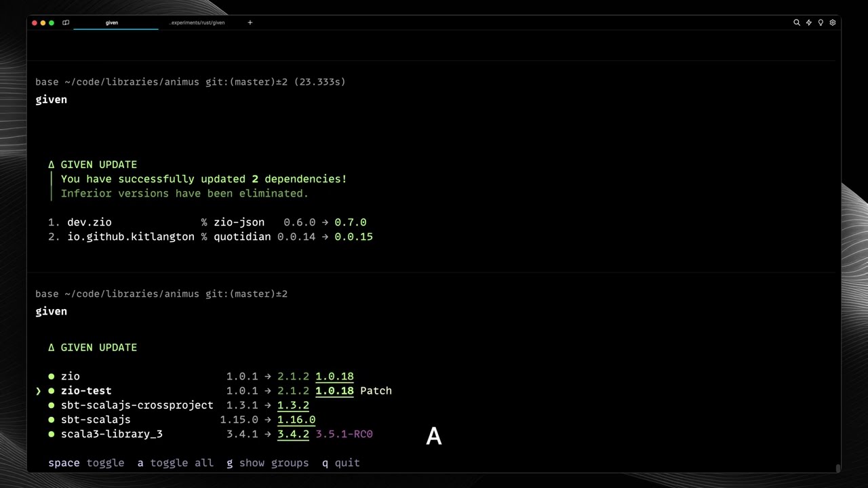Toggle the bullet next to sbt-scalajs
Screen dimensions: 868x488
click(x=52, y=420)
